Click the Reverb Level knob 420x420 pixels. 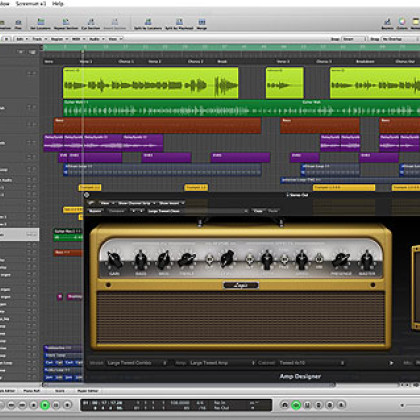pos(227,259)
